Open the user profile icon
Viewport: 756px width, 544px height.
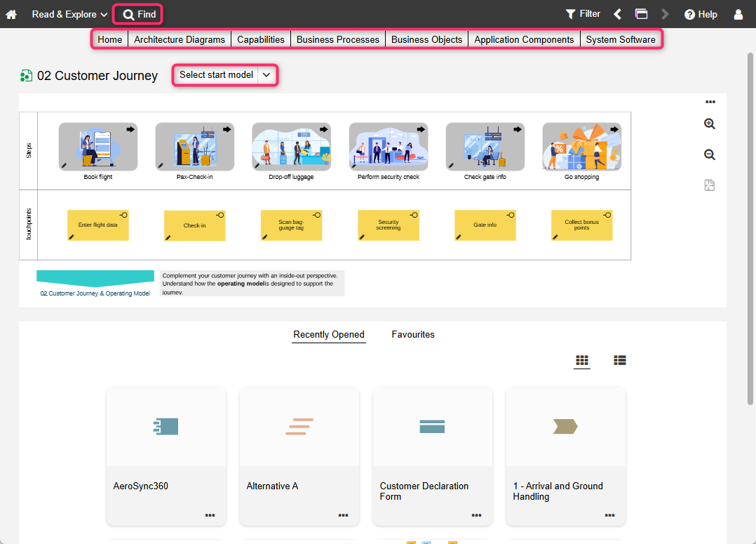738,14
